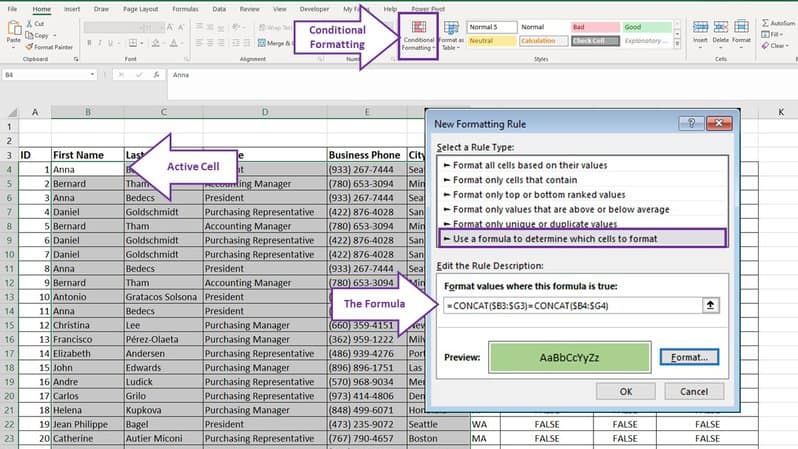798x449 pixels.
Task: Open the Copy dropdown arrow
Action: click(54, 36)
